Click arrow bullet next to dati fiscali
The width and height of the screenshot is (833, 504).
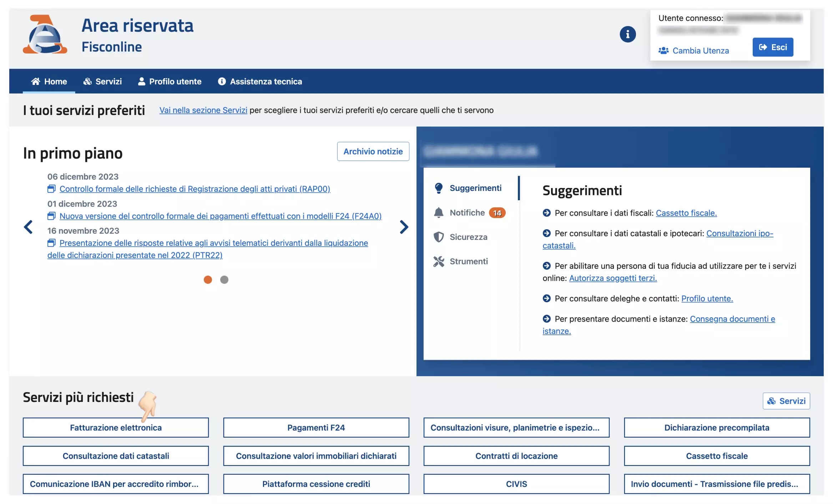tap(546, 213)
